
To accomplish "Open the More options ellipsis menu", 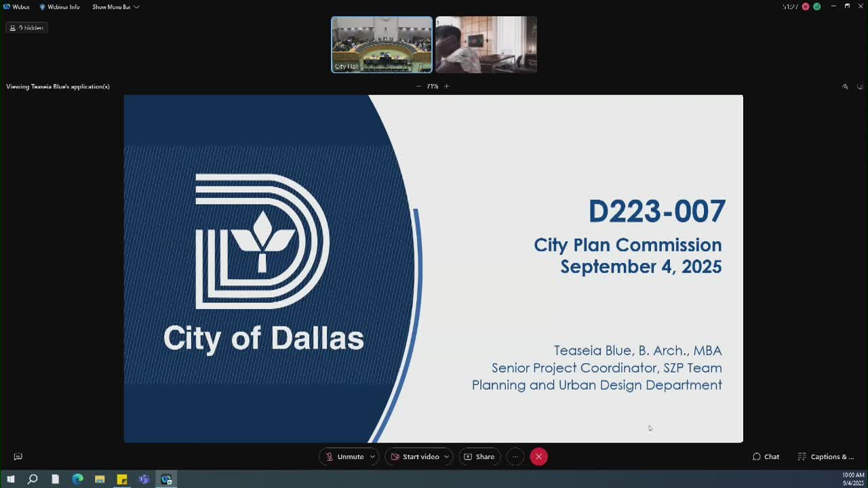I will pos(515,456).
